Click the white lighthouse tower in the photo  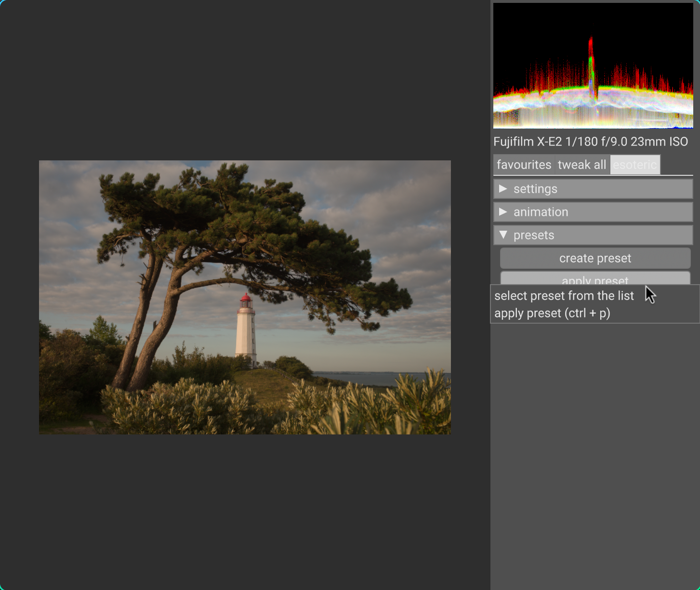(246, 335)
